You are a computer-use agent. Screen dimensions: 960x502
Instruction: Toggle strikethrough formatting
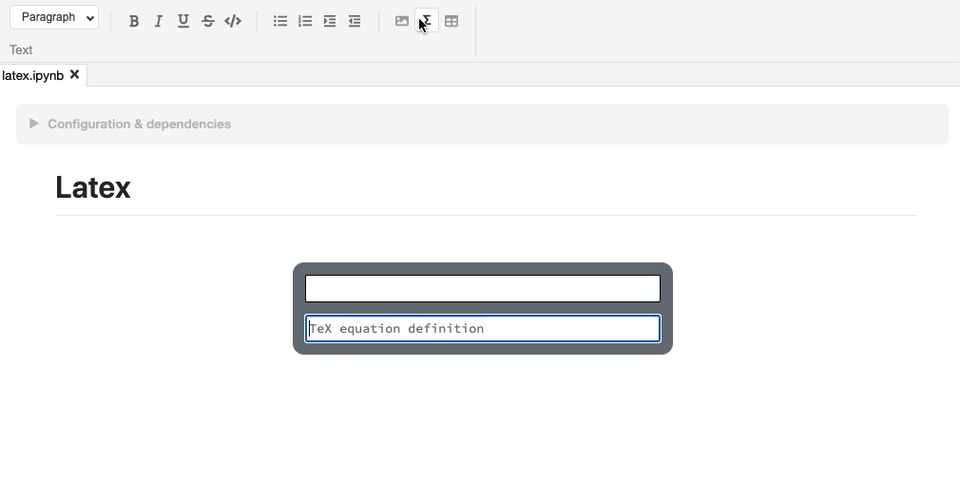pos(208,21)
